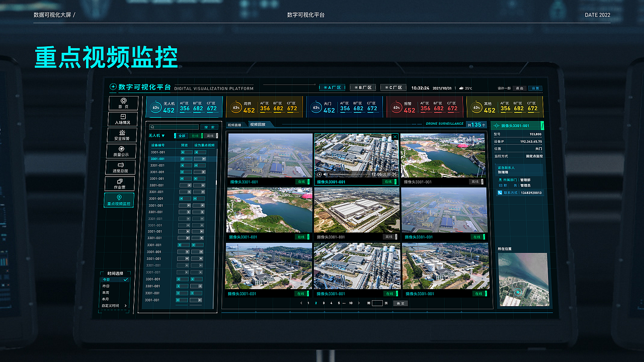Check the 今日 time option
The width and height of the screenshot is (644, 362).
tap(115, 280)
